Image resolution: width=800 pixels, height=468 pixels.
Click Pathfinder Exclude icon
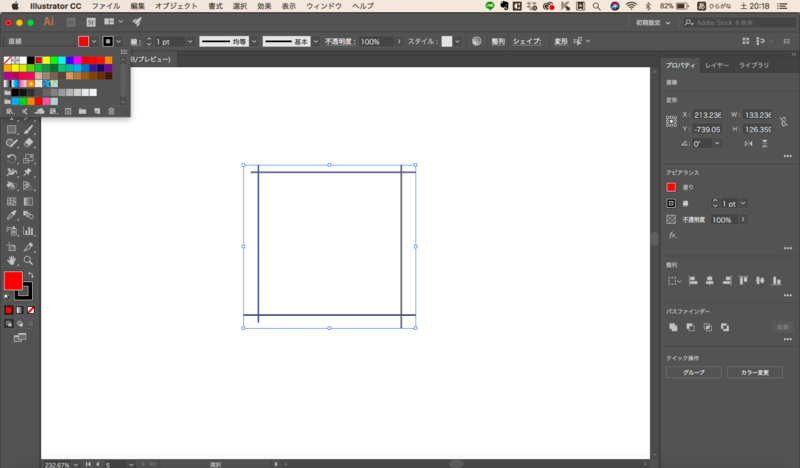click(725, 327)
